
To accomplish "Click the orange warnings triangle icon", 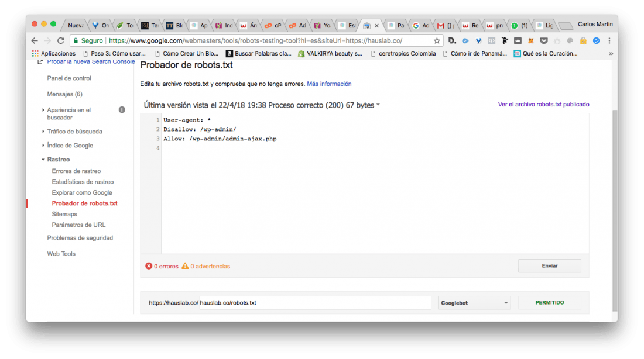I will [185, 266].
